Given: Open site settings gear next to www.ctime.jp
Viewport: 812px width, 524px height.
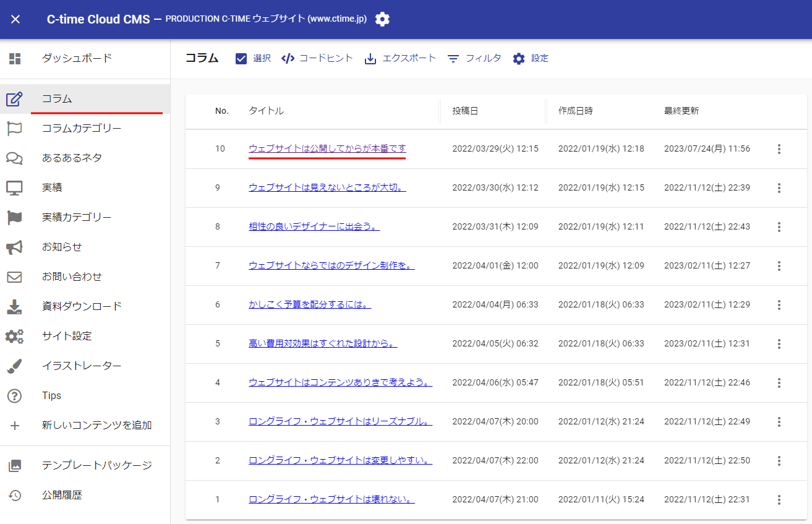Looking at the screenshot, I should pos(382,19).
